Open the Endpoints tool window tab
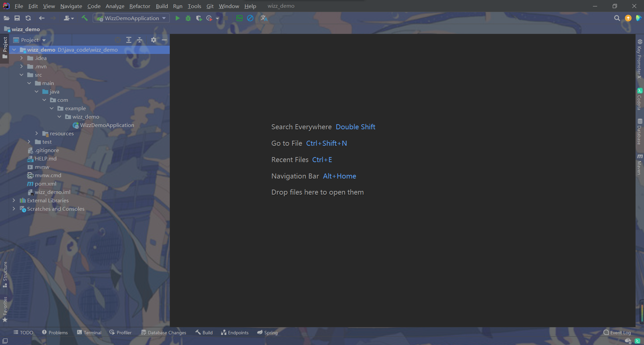The height and width of the screenshot is (345, 644). click(x=235, y=333)
